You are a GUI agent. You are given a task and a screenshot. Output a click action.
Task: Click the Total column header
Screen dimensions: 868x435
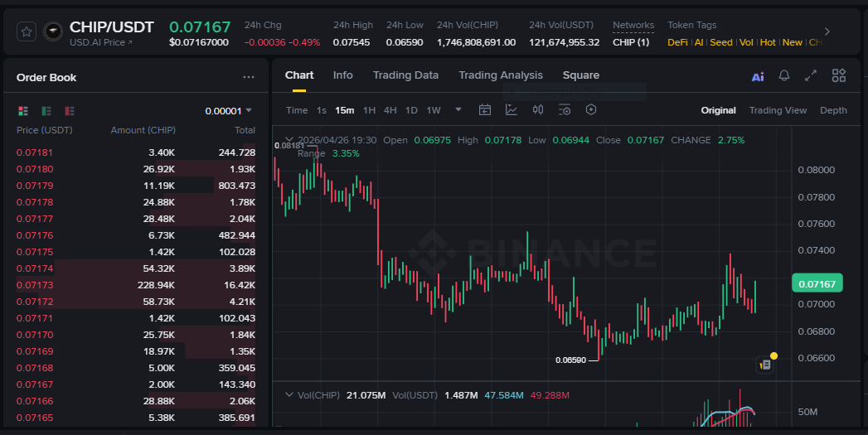245,130
